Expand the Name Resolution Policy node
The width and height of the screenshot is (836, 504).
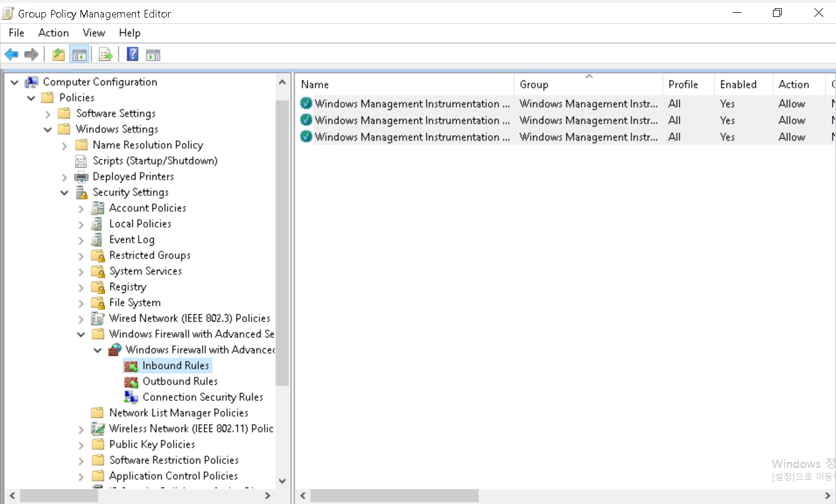coord(64,146)
